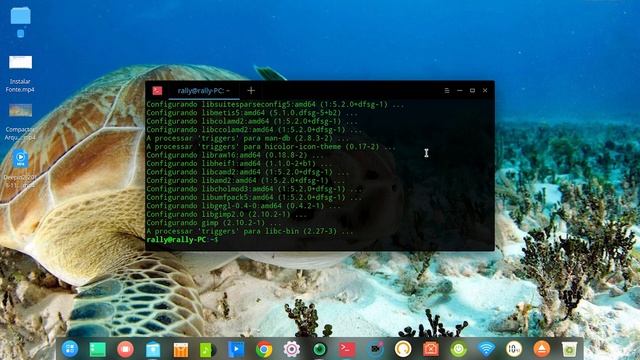Click the 'Configurando libgegl-0.4-0' line
Screen dimensions: 640x360
point(243,206)
